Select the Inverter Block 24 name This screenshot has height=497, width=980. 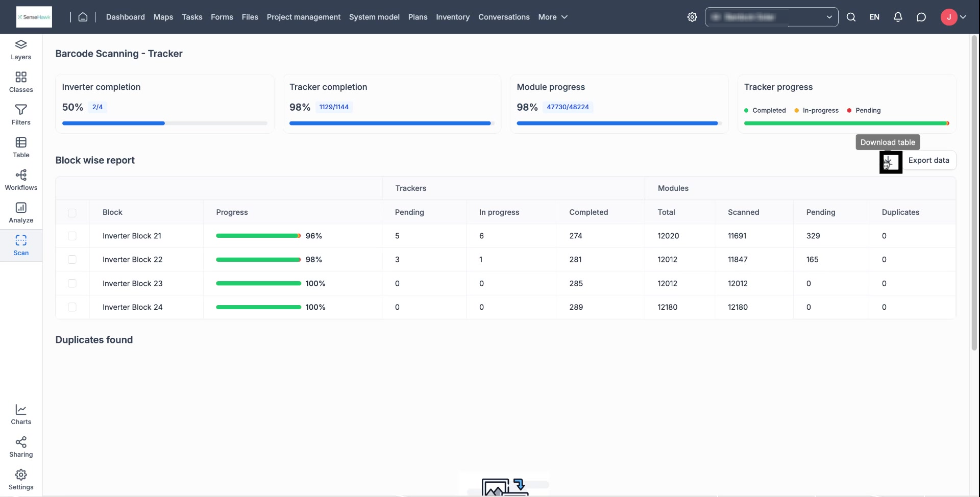(x=132, y=307)
